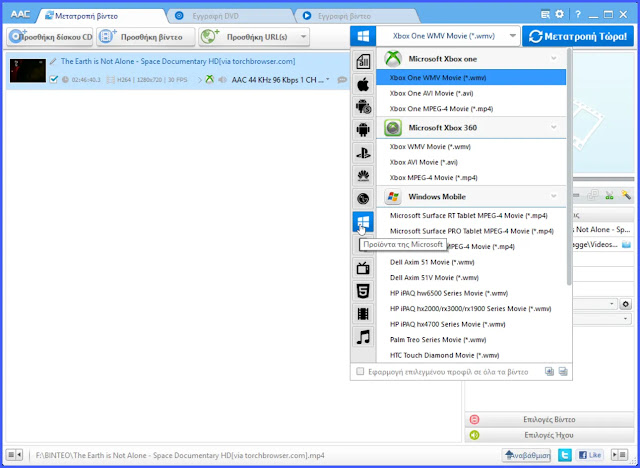Click the second small icon after apply-profile label
Screen dimensions: 640x468
563,371
